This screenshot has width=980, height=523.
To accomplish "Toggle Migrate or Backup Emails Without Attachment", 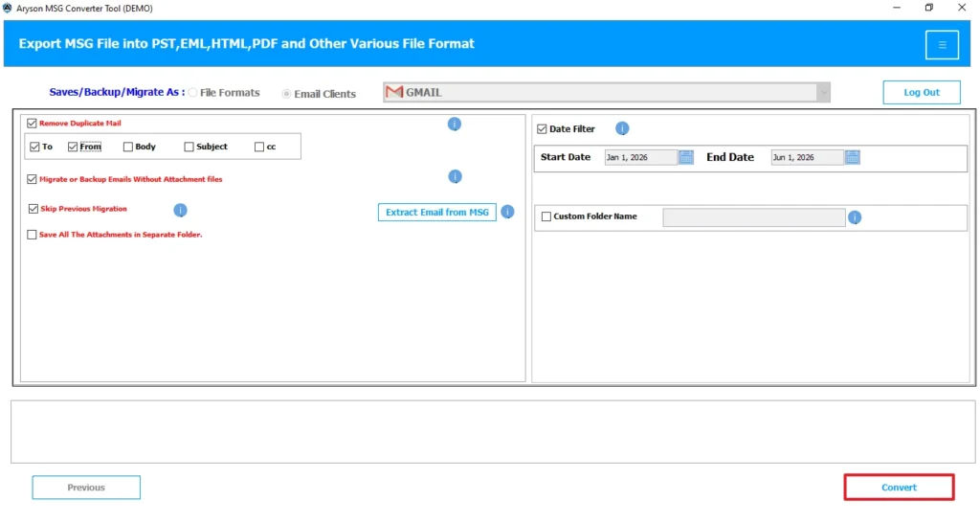I will click(32, 179).
